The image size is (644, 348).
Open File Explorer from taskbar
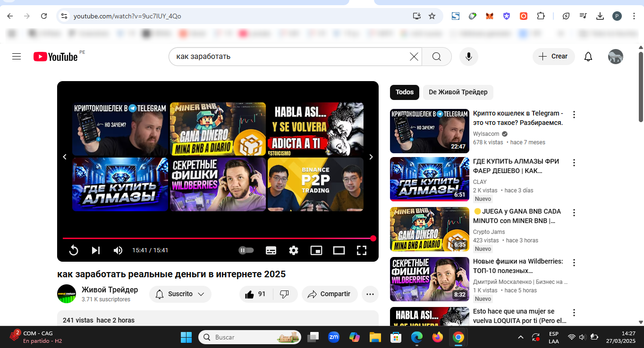(375, 337)
